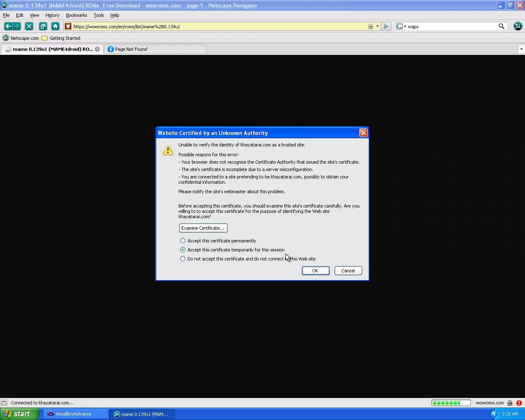
Task: Click the status bar padlock icon
Action: coord(510,403)
